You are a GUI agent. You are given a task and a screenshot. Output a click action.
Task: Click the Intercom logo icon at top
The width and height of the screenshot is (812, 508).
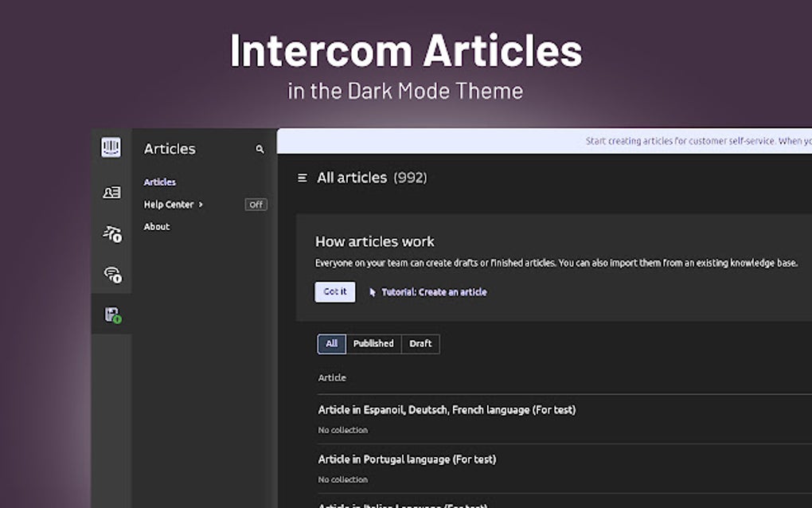pyautogui.click(x=111, y=147)
